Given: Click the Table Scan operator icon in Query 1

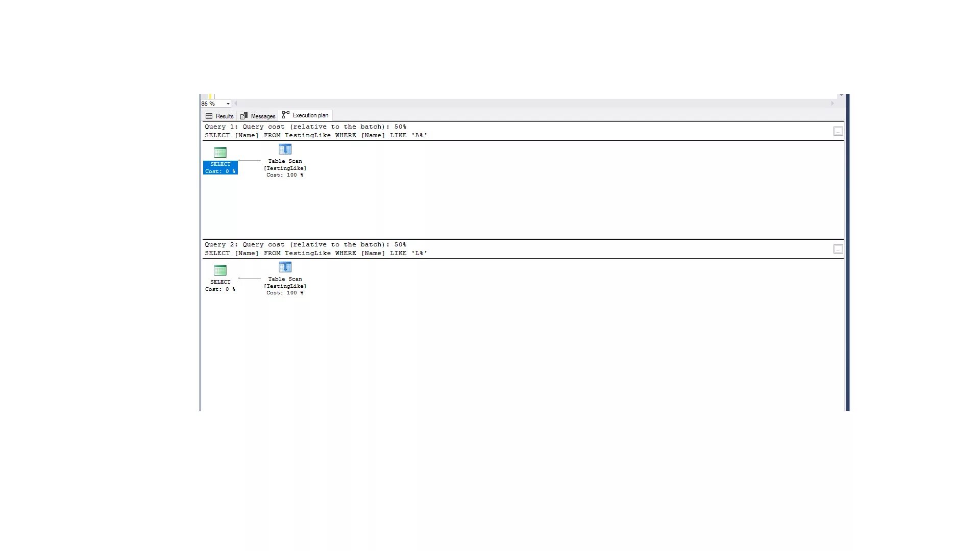Looking at the screenshot, I should (x=285, y=149).
